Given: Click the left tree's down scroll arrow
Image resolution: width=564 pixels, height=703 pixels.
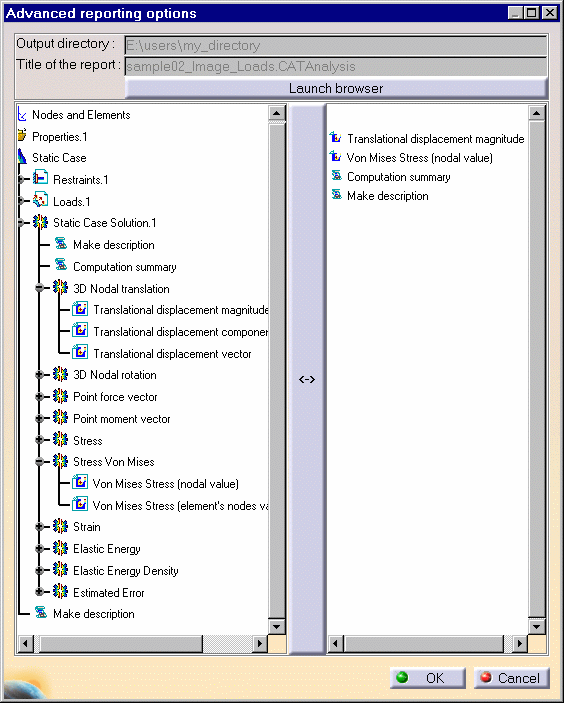Looking at the screenshot, I should tap(276, 626).
